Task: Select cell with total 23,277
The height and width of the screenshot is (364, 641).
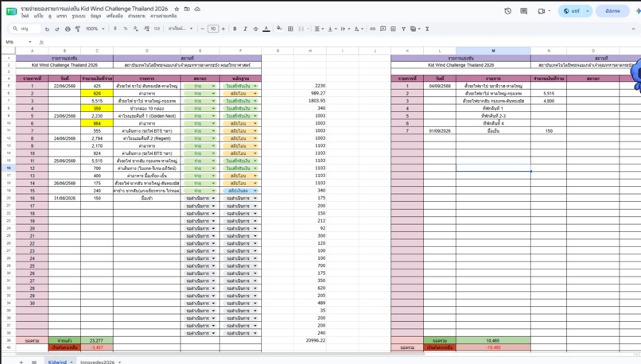Action: tap(97, 340)
